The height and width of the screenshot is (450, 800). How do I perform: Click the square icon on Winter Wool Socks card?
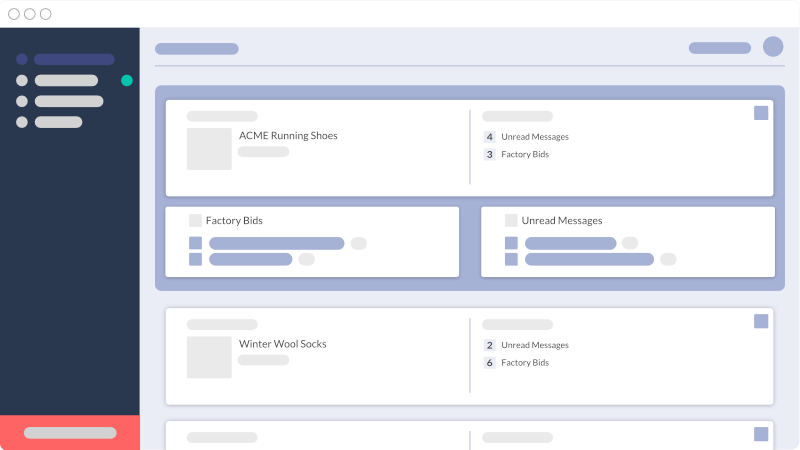coord(761,321)
